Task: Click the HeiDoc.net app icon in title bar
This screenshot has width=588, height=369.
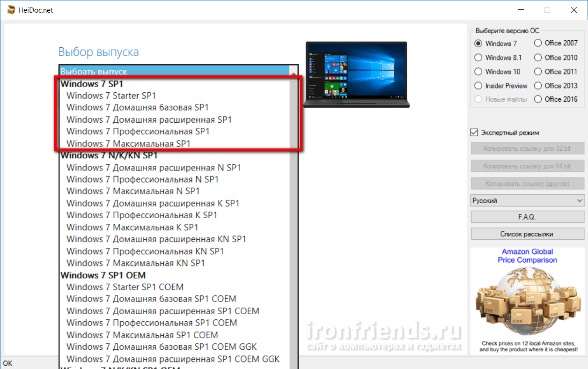Action: pos(10,10)
